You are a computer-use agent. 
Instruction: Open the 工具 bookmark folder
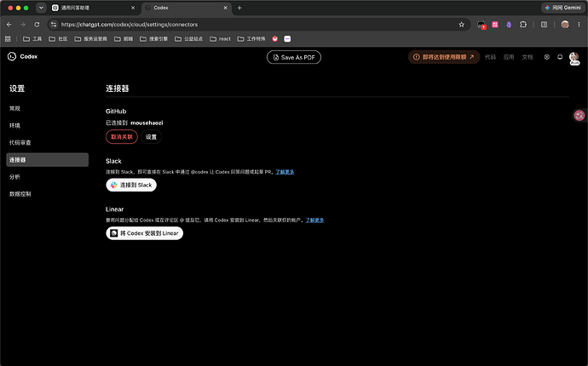point(32,38)
